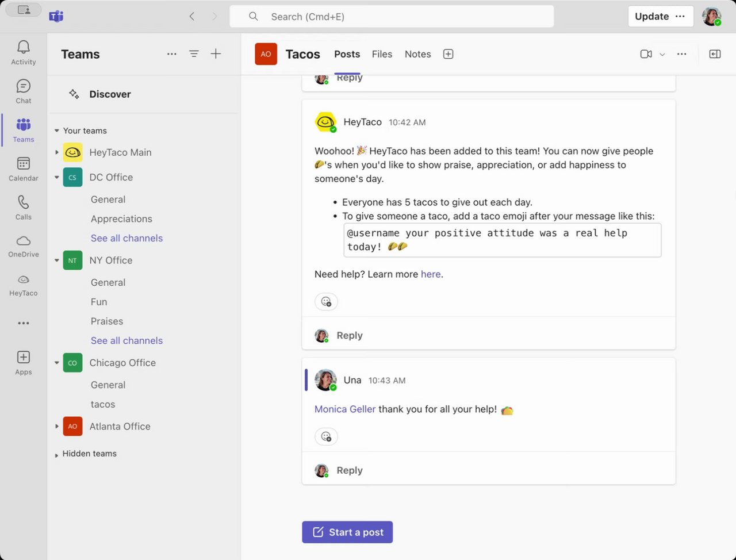Viewport: 736px width, 560px height.
Task: Open Chat from the sidebar
Action: click(x=24, y=91)
